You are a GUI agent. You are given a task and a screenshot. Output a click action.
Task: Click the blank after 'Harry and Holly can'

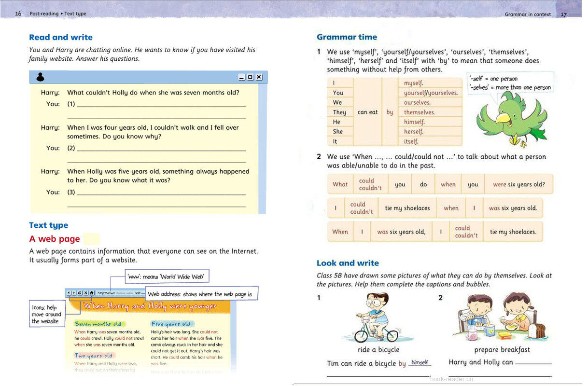(533, 362)
